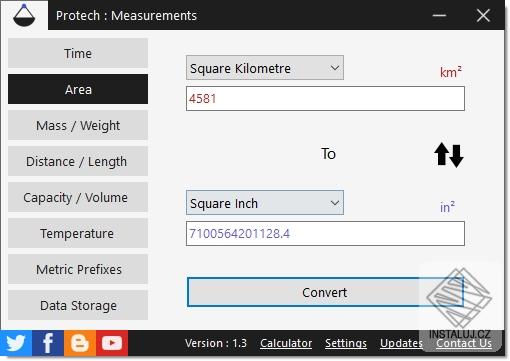This screenshot has height=361, width=510.
Task: Select the Time category
Action: click(78, 53)
